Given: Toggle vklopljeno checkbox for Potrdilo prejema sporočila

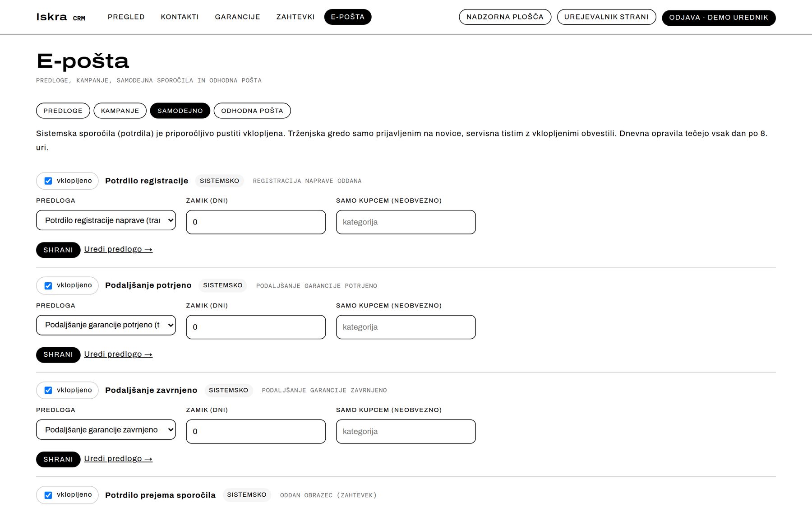Looking at the screenshot, I should tap(48, 495).
